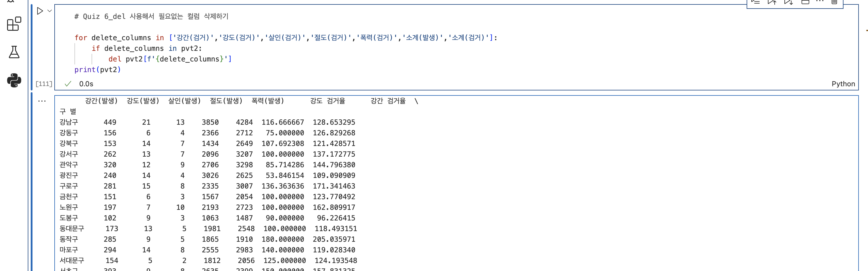Select the 마포구 row label
The width and height of the screenshot is (868, 271).
[69, 250]
